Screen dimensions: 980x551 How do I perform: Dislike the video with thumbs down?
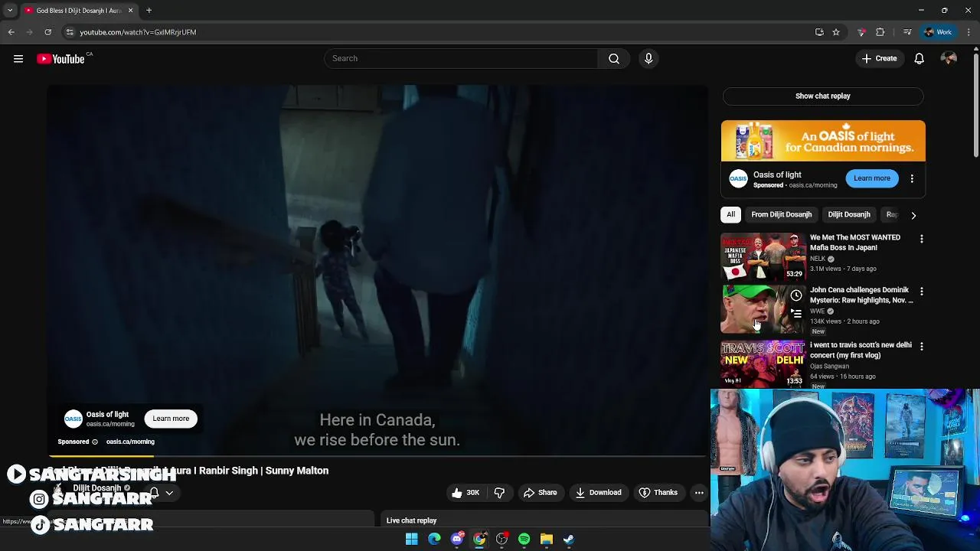pos(499,493)
